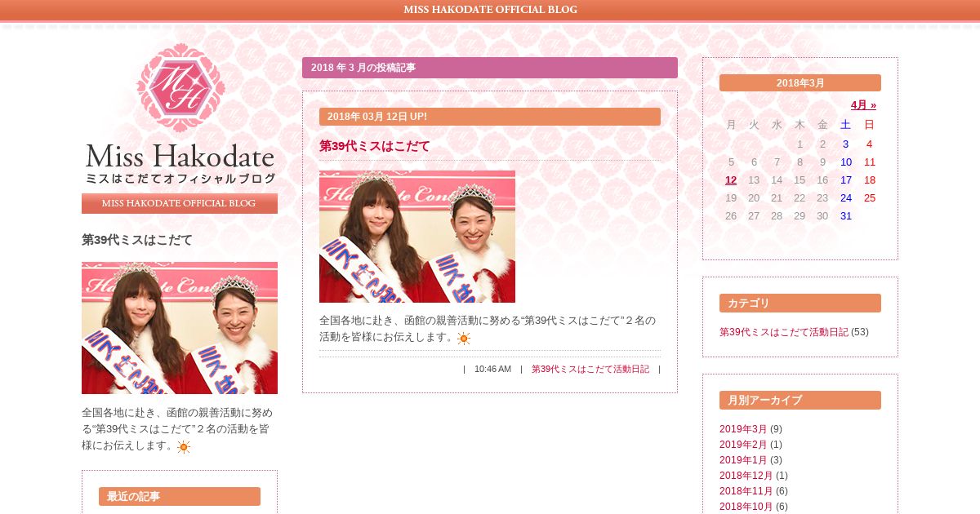The image size is (980, 514).
Task: Open archive 2018年12月
Action: (746, 476)
